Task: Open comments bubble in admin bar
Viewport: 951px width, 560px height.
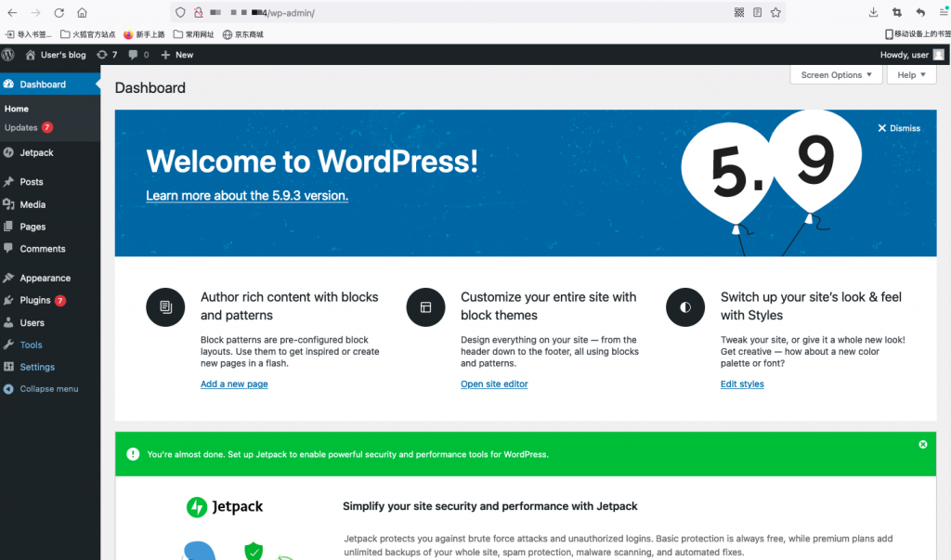Action: (x=139, y=55)
